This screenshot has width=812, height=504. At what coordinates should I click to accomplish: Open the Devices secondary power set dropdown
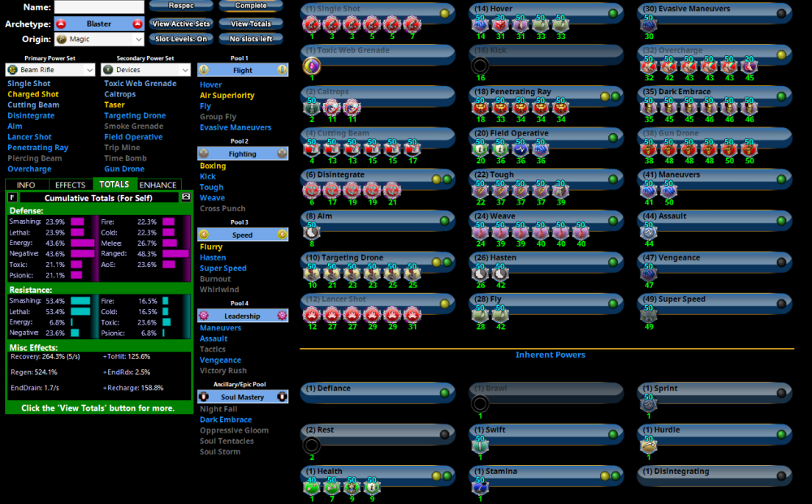point(146,71)
